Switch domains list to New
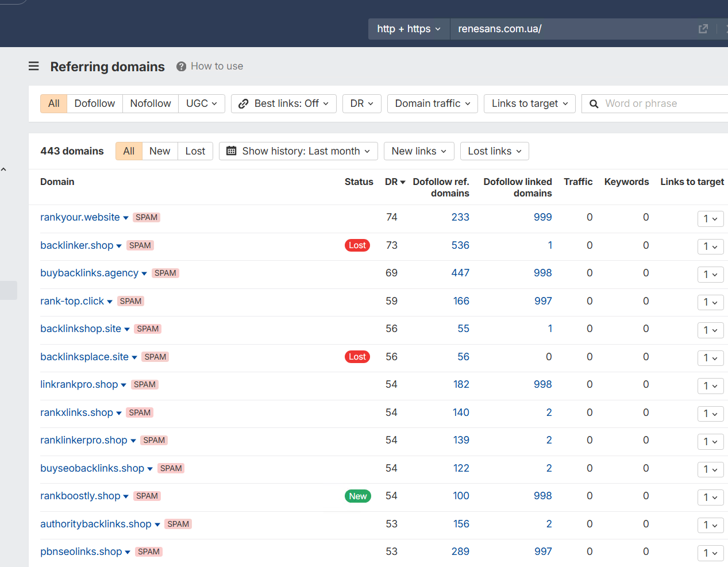 pyautogui.click(x=160, y=151)
